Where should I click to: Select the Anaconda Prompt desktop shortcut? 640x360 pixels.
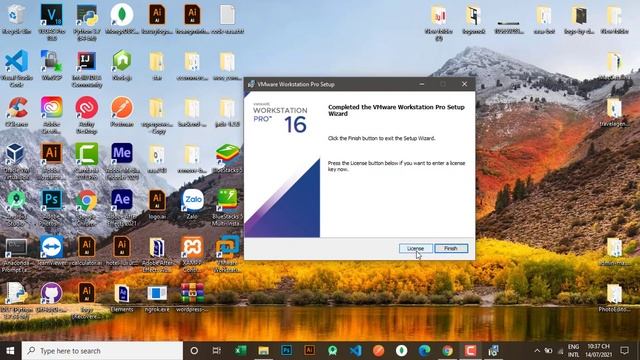(x=16, y=255)
